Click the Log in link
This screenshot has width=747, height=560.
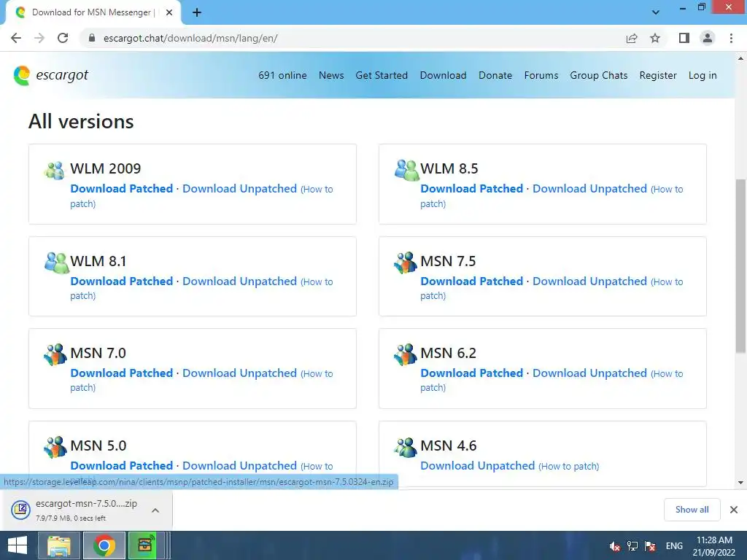(x=703, y=75)
